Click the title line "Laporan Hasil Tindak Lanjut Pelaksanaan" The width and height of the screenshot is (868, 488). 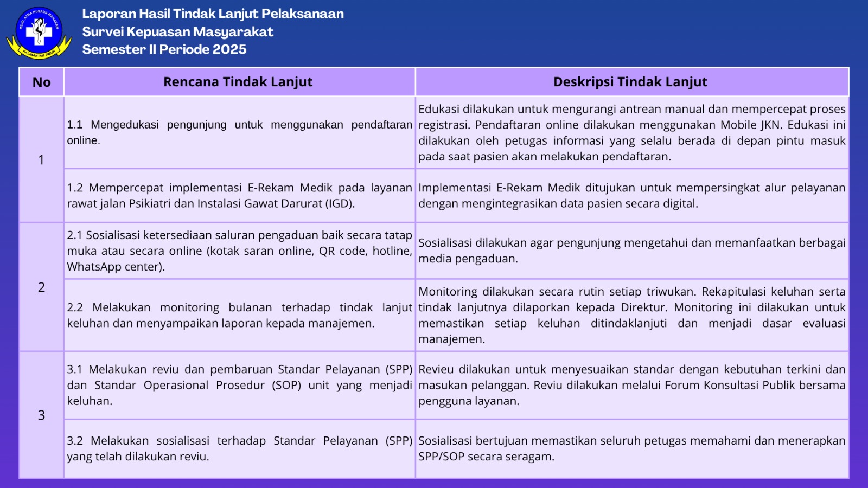pos(213,14)
